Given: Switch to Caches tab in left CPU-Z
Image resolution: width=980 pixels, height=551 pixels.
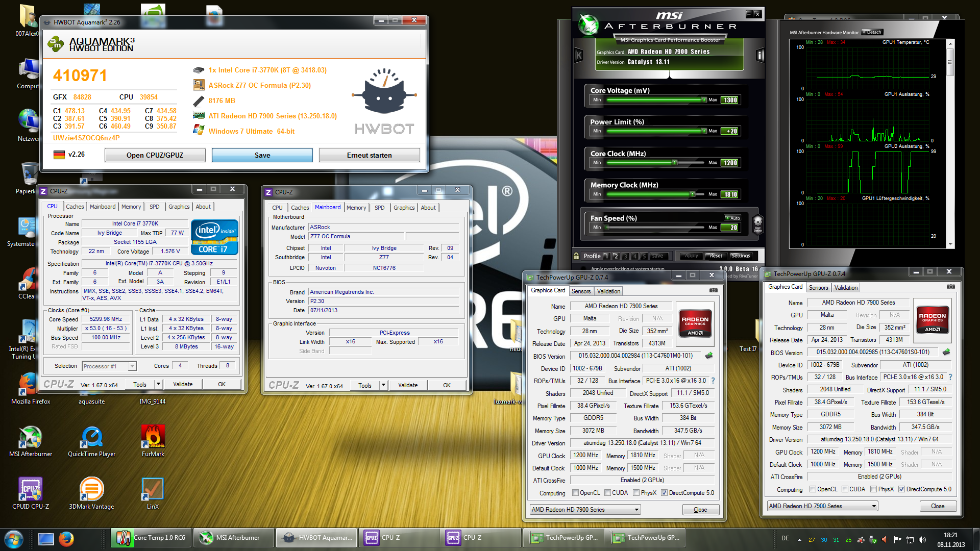Looking at the screenshot, I should coord(75,207).
